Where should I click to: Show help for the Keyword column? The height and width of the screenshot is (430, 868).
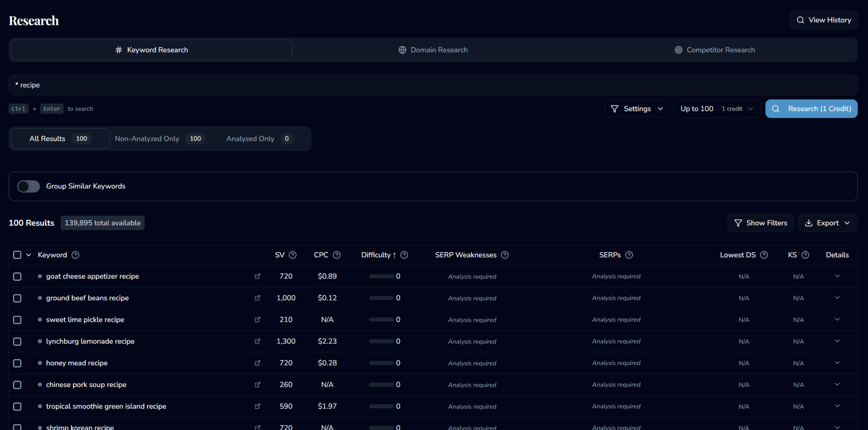click(x=75, y=255)
